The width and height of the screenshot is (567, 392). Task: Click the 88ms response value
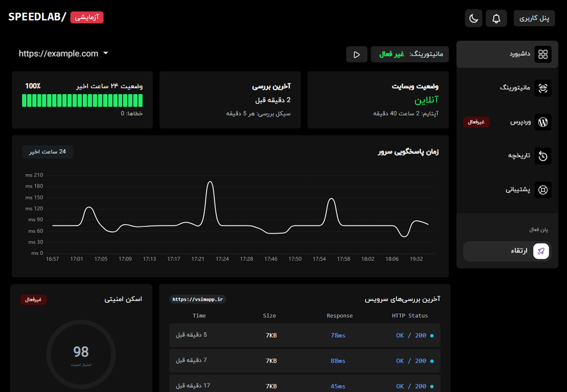click(x=338, y=361)
